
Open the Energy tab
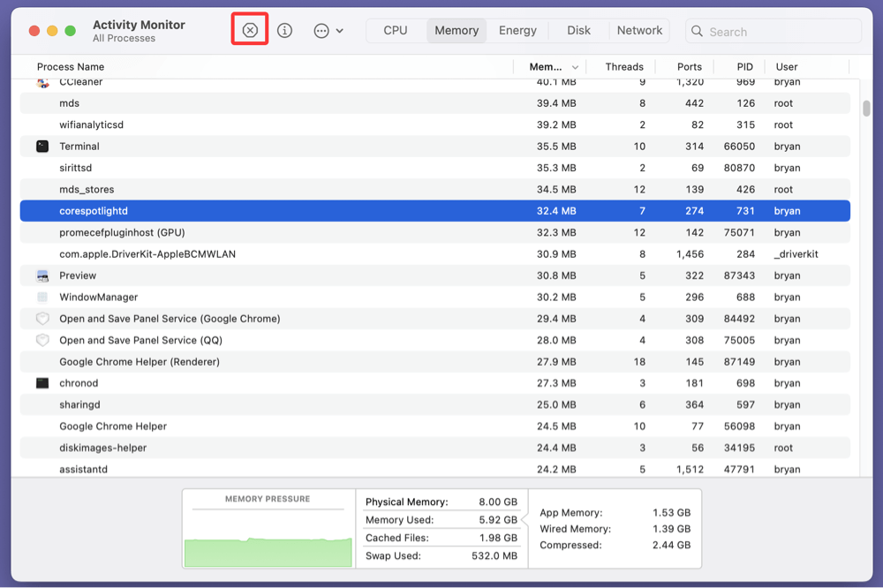tap(517, 29)
